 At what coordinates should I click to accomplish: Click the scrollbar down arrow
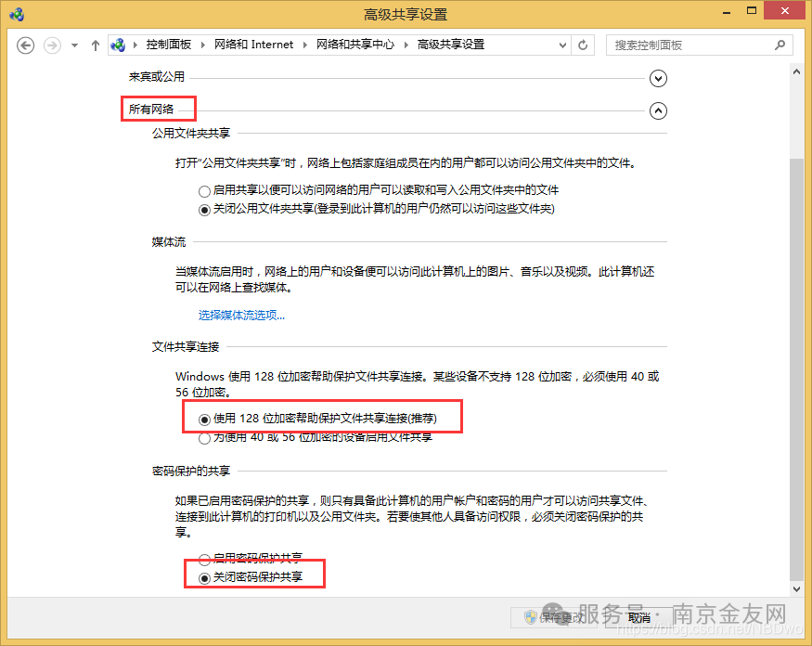(796, 588)
